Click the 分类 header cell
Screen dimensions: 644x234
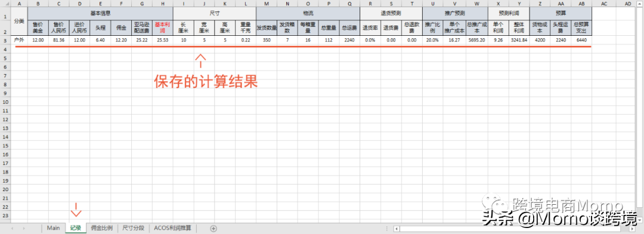19,21
